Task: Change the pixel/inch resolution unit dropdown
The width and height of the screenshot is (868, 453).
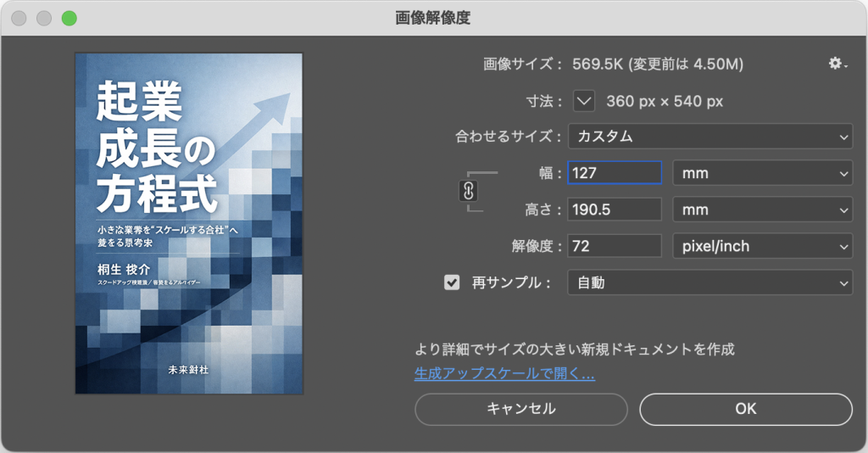Action: coord(762,246)
